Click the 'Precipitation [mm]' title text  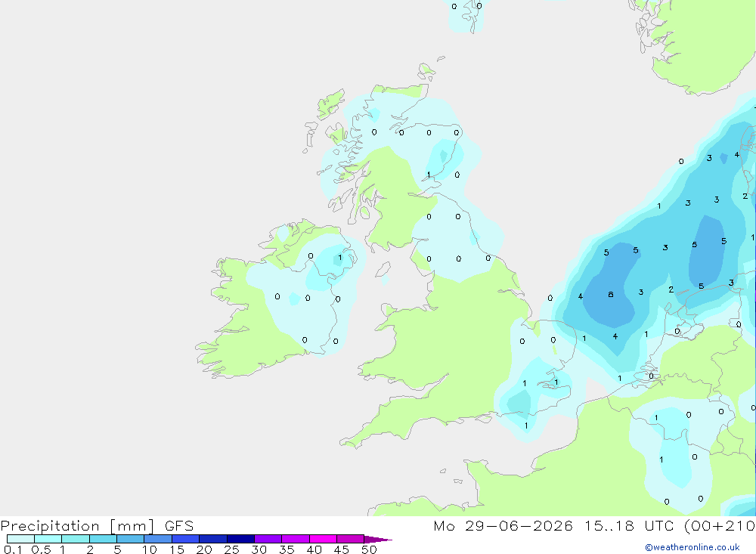[77, 526]
